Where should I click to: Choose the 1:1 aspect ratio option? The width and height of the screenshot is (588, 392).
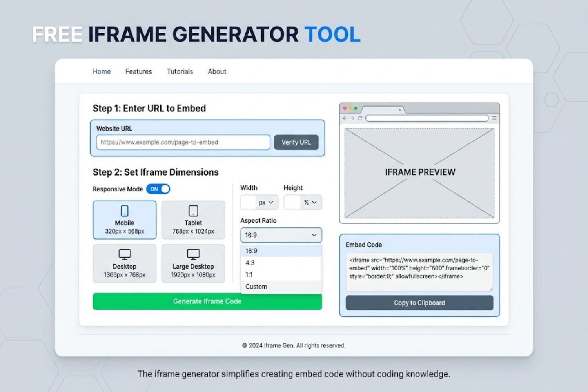(281, 274)
